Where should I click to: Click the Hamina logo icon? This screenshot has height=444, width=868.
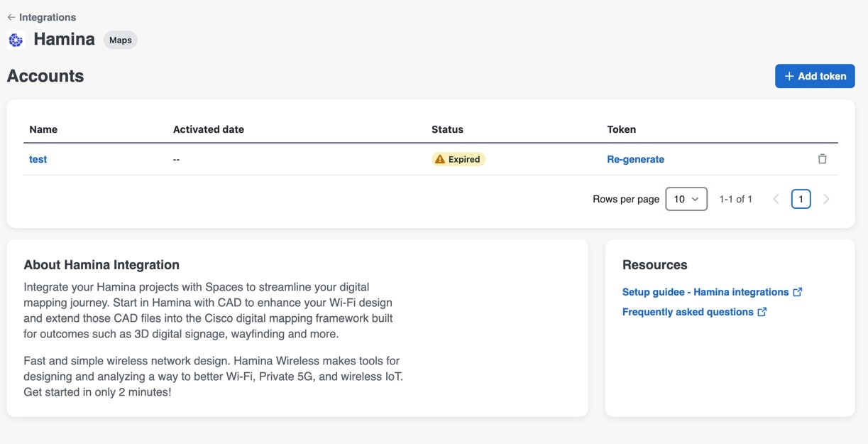tap(16, 40)
